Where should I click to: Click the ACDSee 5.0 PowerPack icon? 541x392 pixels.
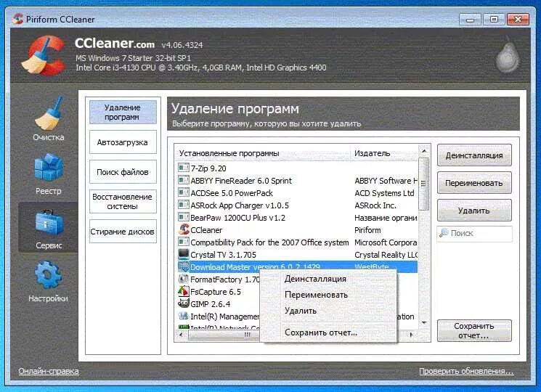tap(183, 192)
